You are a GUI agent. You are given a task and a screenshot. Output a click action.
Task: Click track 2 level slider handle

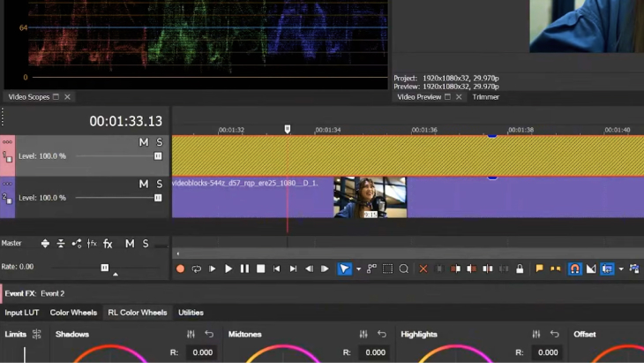(158, 198)
